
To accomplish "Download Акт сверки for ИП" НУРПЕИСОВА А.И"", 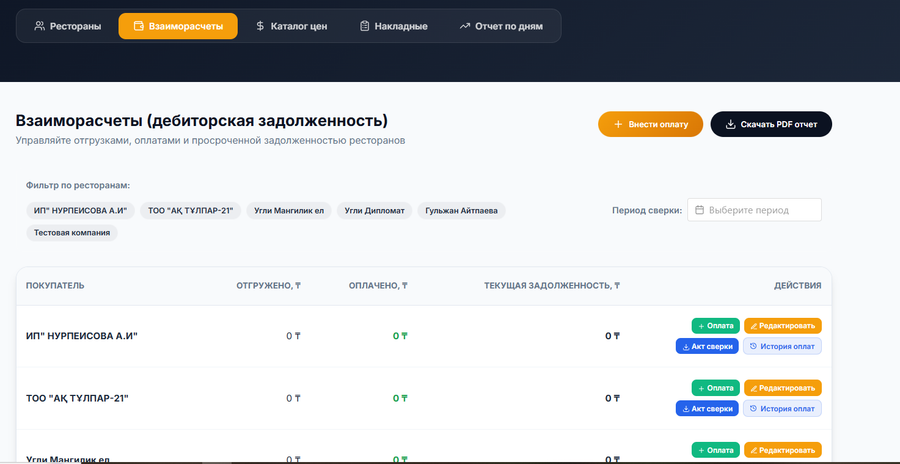I will point(707,346).
